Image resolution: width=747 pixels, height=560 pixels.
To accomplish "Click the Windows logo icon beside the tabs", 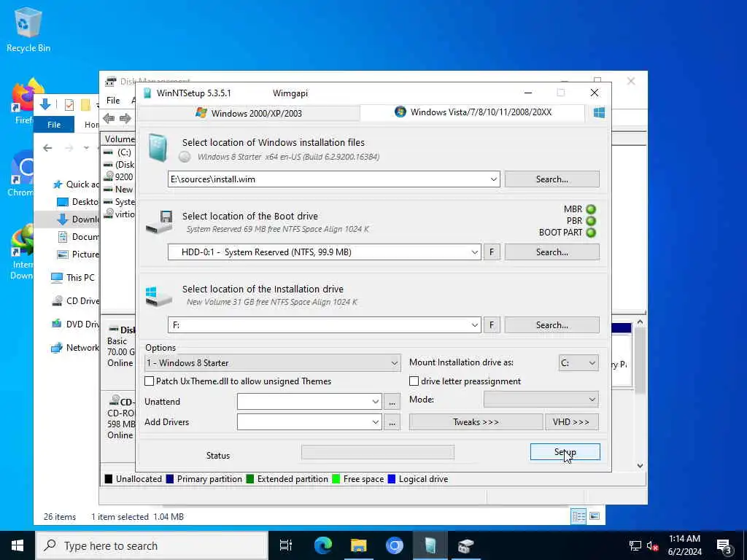I will point(600,112).
